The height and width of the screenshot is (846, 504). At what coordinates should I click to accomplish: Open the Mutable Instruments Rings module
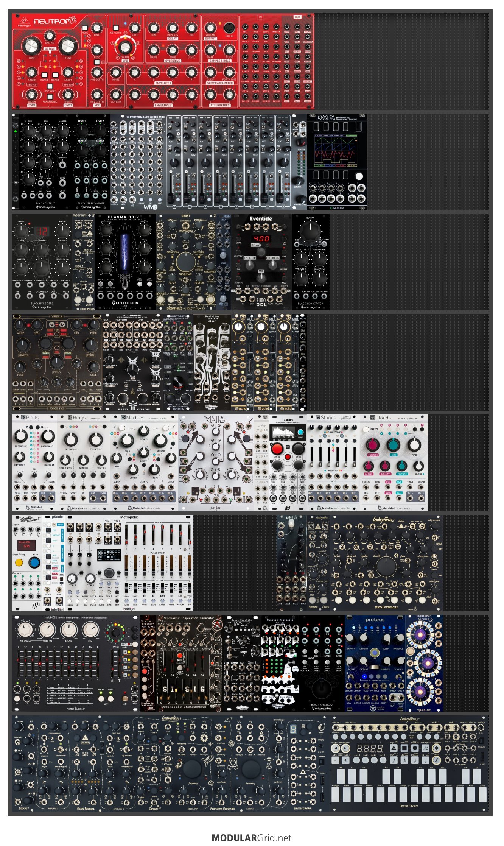coord(84,463)
